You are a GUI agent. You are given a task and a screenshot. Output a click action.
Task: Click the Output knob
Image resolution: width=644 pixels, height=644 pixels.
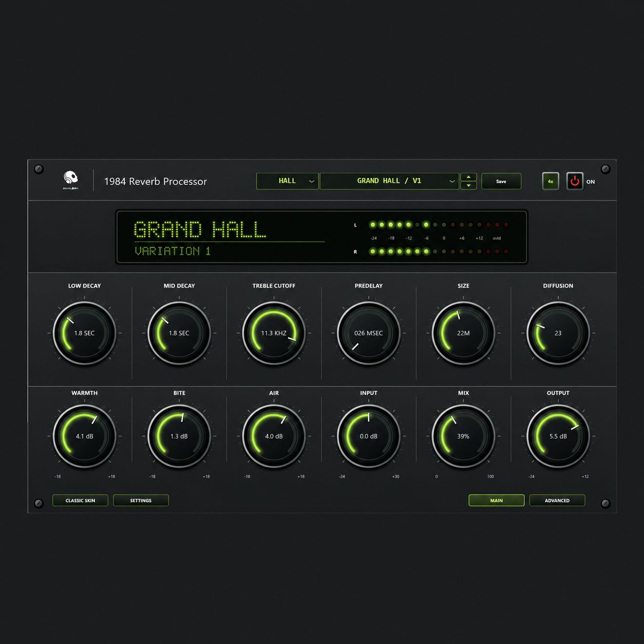pos(558,437)
